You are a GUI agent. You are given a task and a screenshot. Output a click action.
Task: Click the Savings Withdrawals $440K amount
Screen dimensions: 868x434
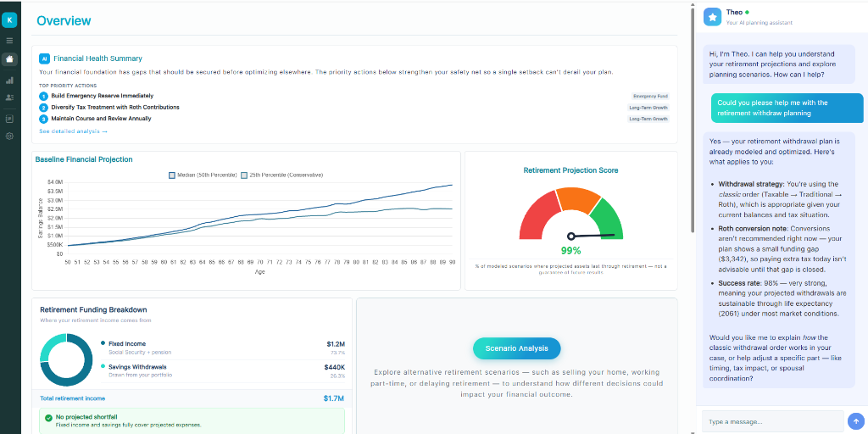tap(334, 367)
